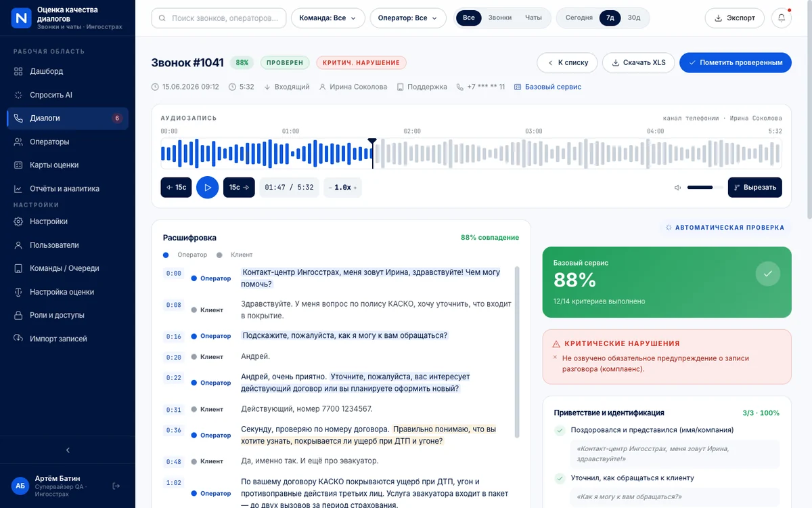The width and height of the screenshot is (812, 508).
Task: Mute audio with the speaker icon
Action: [x=677, y=188]
